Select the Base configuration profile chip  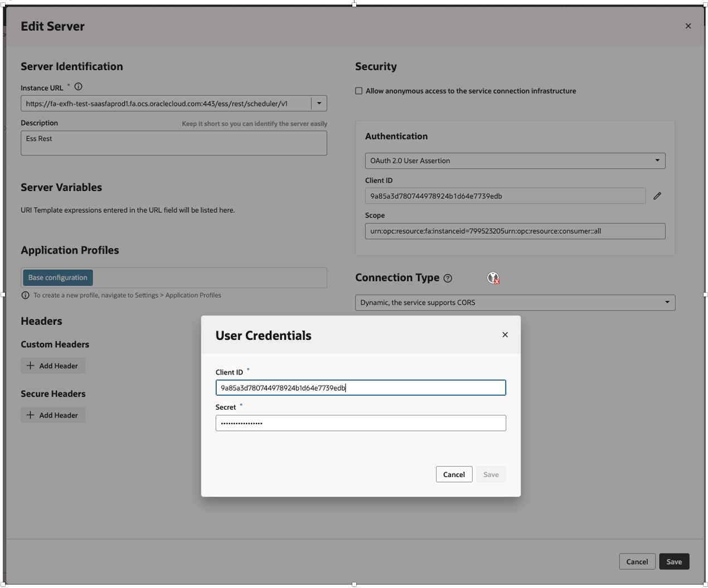(58, 278)
